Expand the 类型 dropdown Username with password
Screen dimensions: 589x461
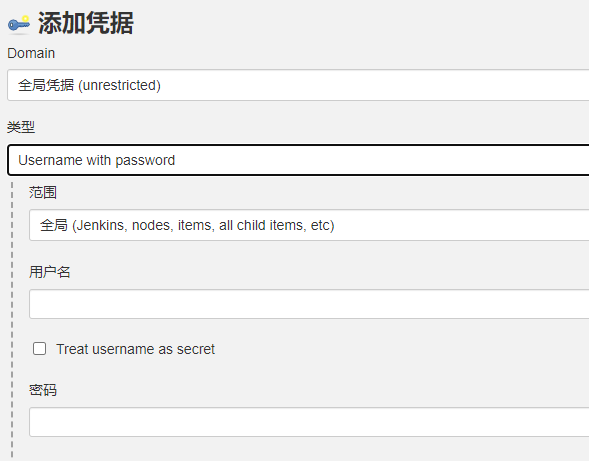click(298, 160)
